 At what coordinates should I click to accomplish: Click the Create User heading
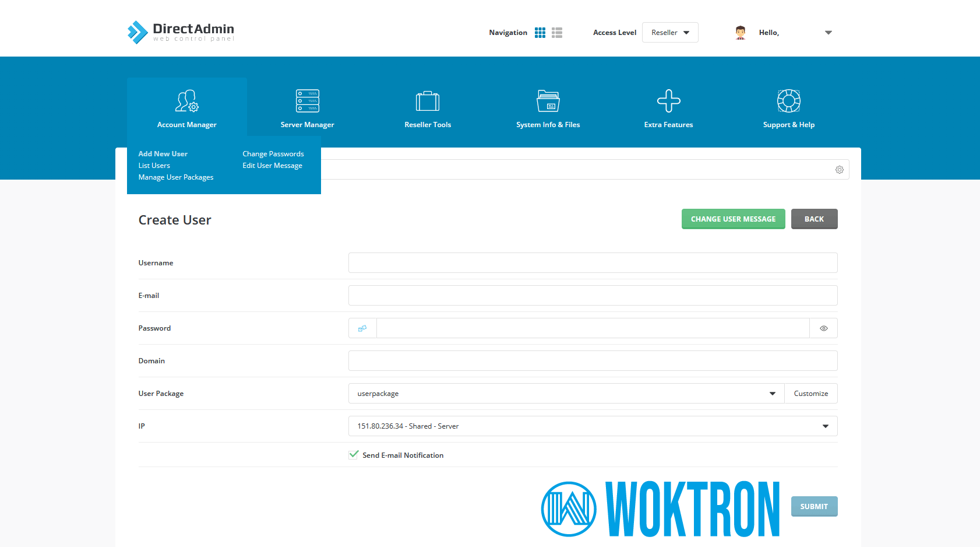click(x=175, y=220)
